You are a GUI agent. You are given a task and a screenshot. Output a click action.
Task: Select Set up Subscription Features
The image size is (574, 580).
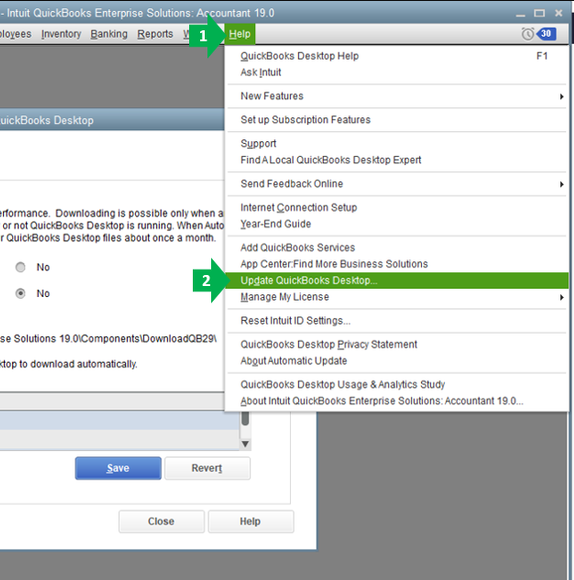pyautogui.click(x=396, y=120)
